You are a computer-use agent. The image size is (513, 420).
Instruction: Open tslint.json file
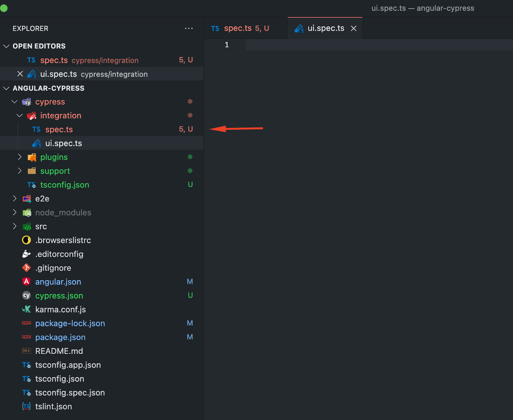point(102,407)
